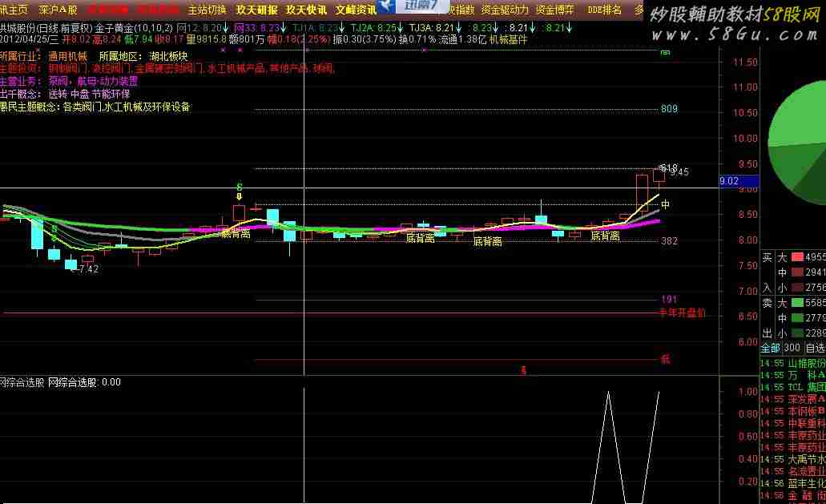
Task: Select the 名流置业 trade row
Action: (793, 472)
